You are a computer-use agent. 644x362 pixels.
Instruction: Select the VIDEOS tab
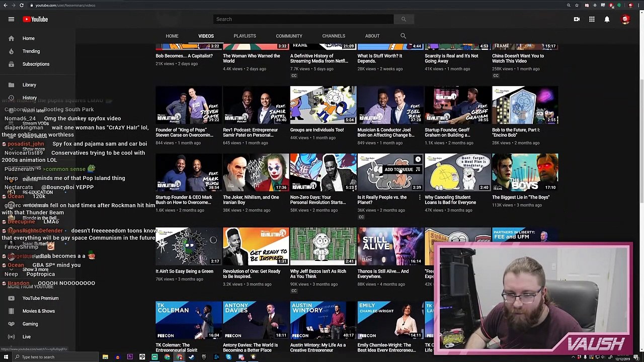click(206, 36)
